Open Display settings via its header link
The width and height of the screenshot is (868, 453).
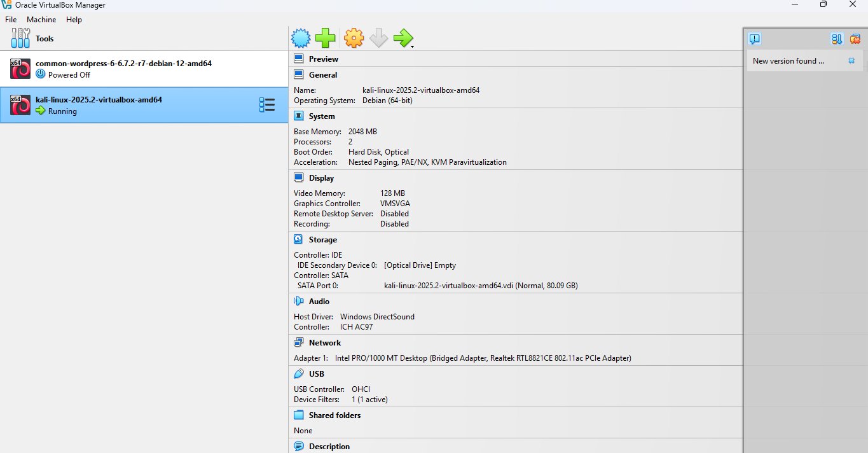coord(321,178)
